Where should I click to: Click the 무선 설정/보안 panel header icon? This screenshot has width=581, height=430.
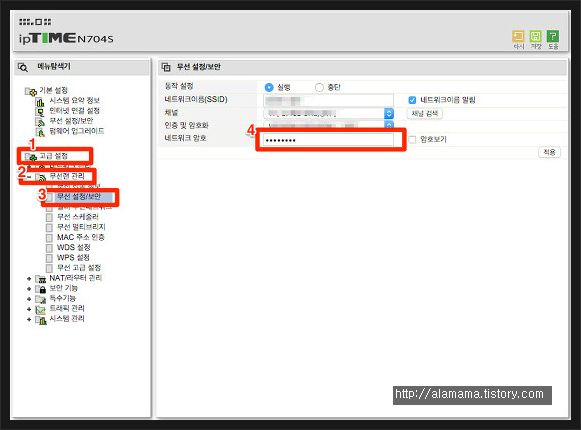click(x=166, y=67)
